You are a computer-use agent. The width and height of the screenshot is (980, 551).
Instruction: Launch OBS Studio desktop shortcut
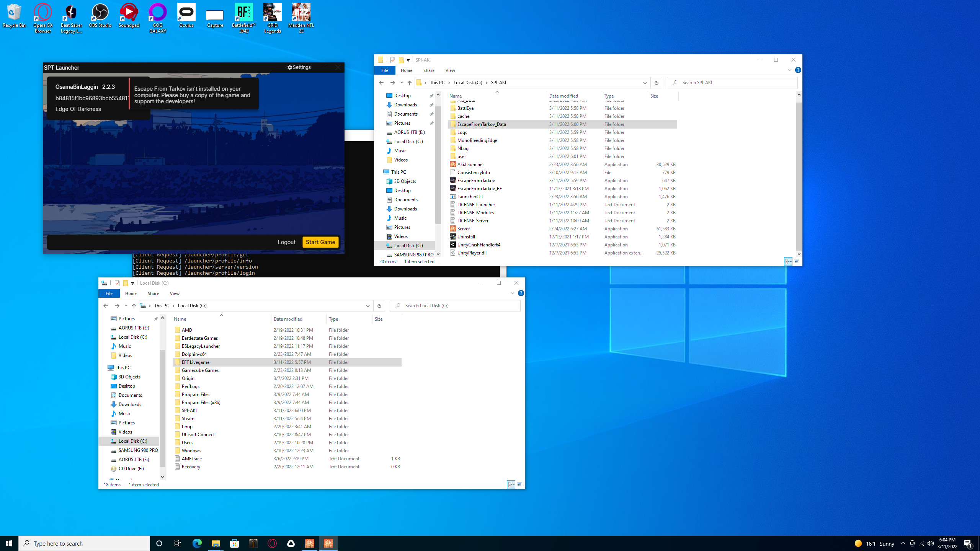pos(100,16)
